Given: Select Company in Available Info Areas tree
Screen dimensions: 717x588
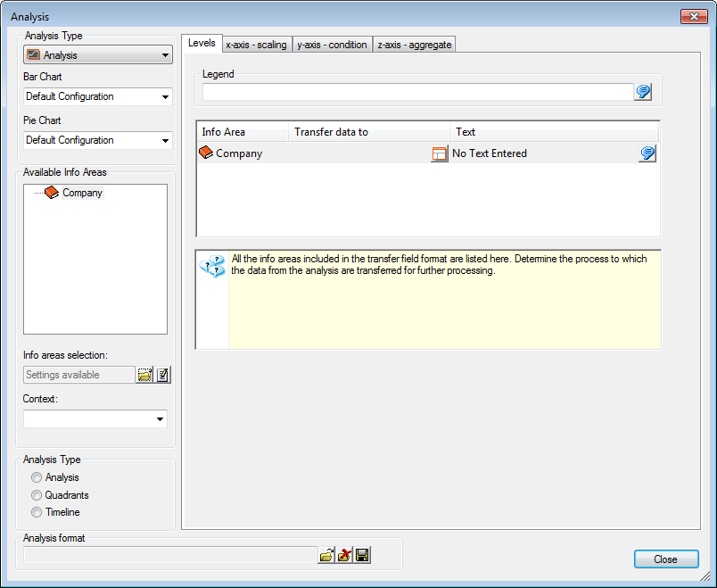Looking at the screenshot, I should 82,193.
